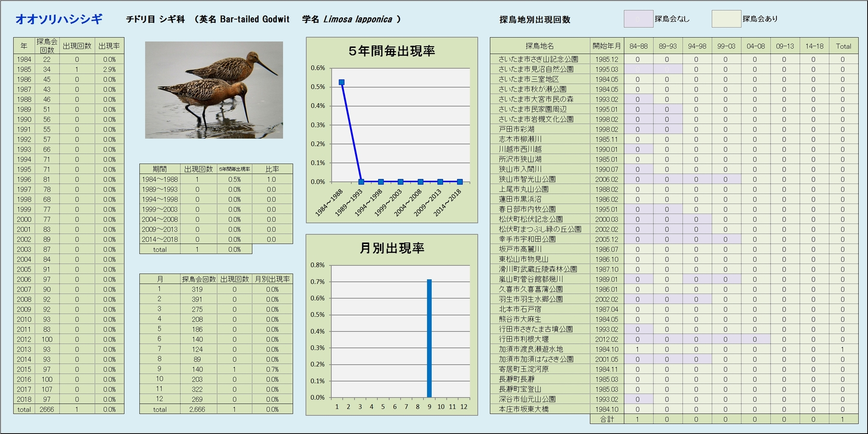
Task: Select the start date 2012.02
Action: click(x=607, y=339)
